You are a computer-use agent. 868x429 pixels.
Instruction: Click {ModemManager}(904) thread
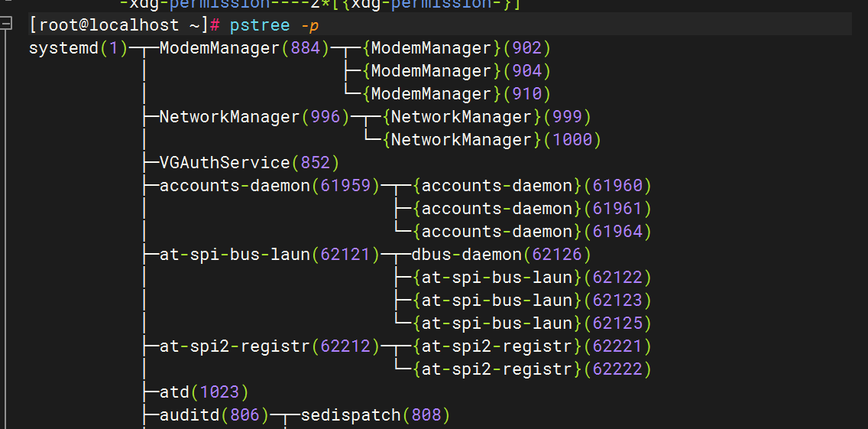(457, 72)
